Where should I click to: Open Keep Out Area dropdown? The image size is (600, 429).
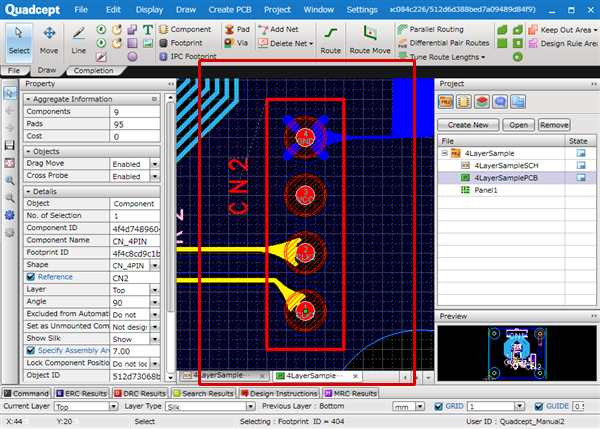coord(595,30)
